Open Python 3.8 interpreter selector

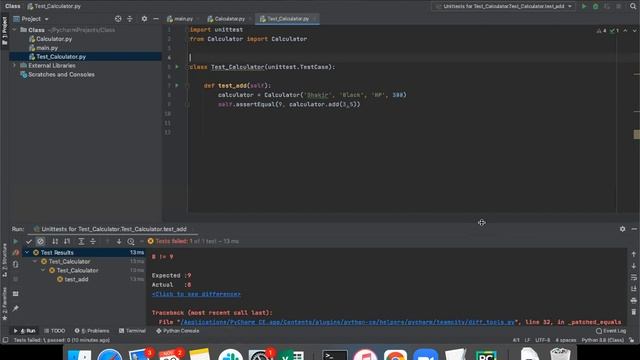[603, 340]
